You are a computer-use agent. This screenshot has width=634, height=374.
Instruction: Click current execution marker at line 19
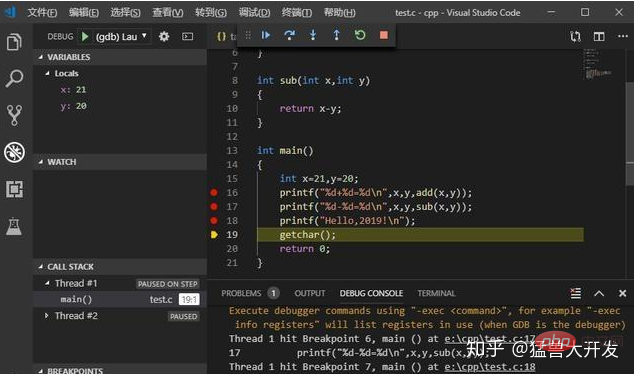214,235
